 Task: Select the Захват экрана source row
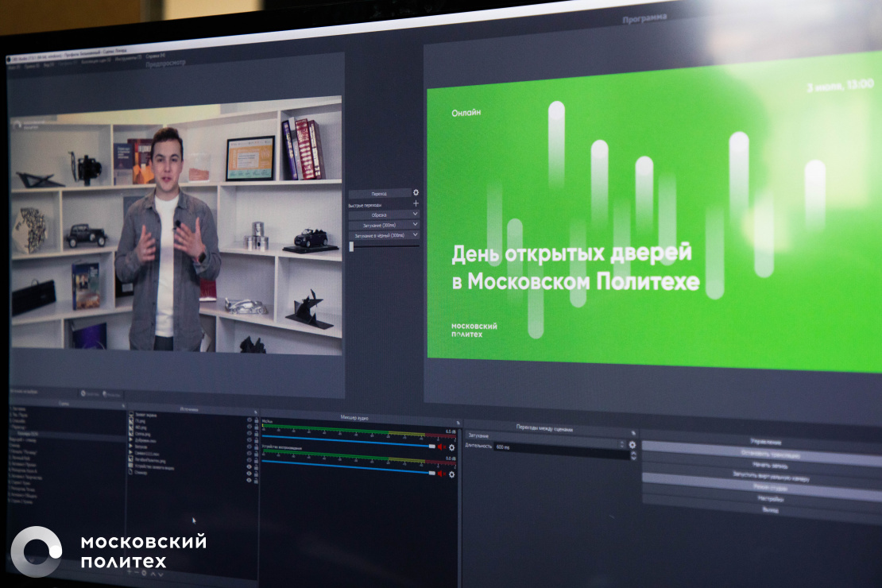[194, 416]
